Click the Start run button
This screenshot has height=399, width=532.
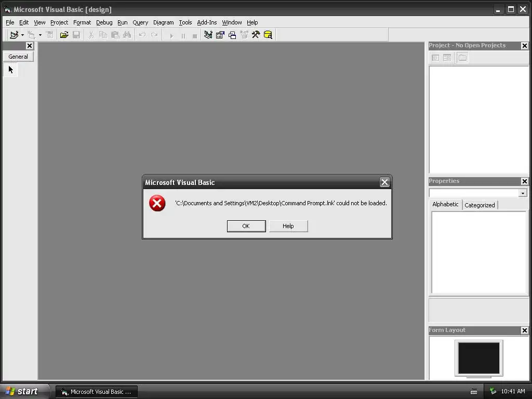pyautogui.click(x=171, y=35)
